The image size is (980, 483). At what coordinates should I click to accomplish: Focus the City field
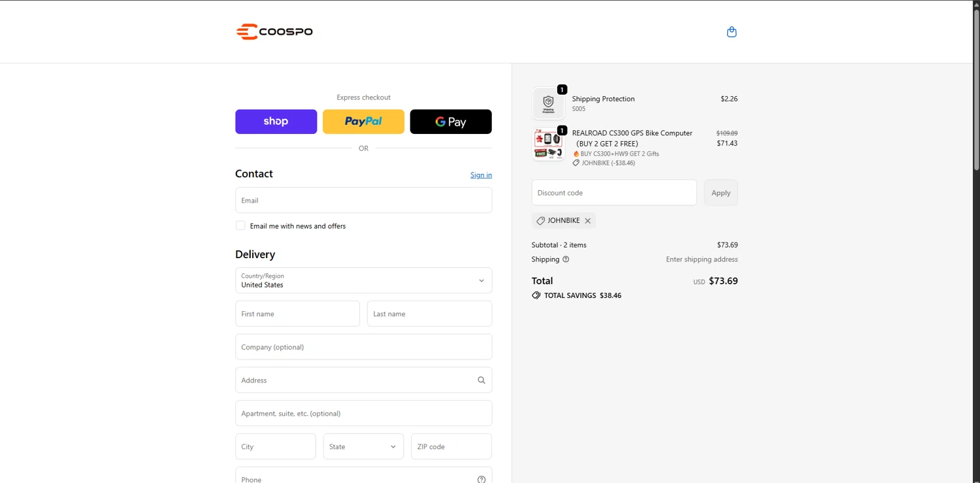[x=275, y=446]
